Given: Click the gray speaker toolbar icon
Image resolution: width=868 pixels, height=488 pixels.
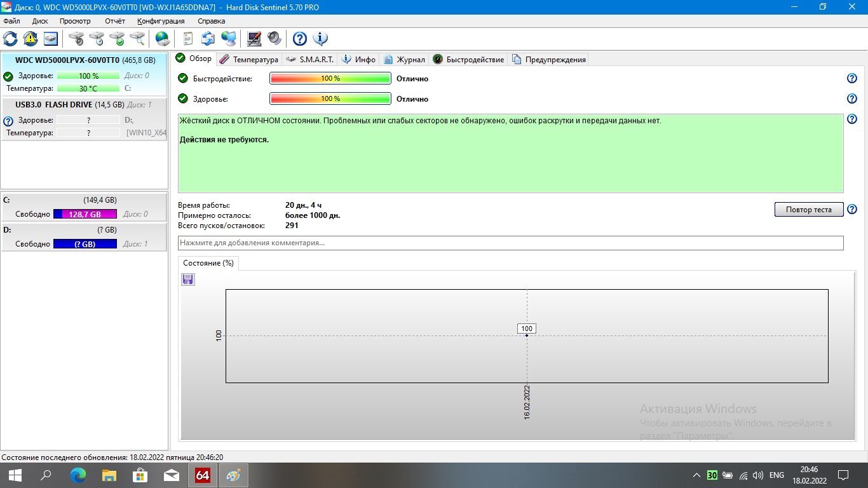Looking at the screenshot, I should tap(274, 39).
